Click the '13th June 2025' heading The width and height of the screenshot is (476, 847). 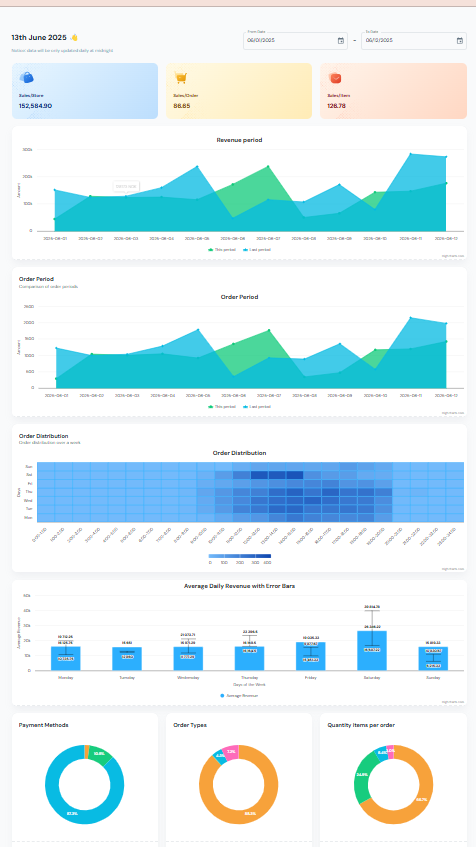39,37
